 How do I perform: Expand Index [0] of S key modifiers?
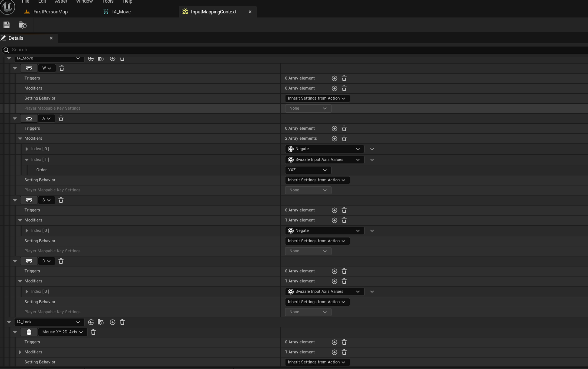[x=27, y=231]
